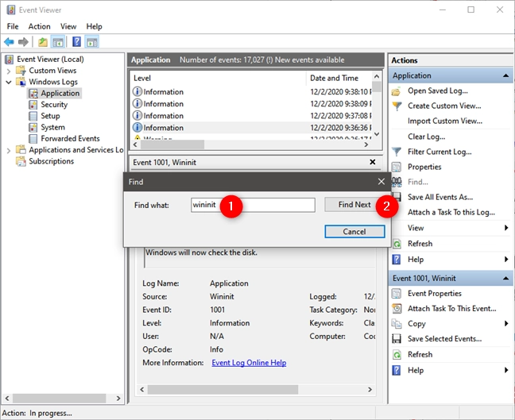Select Application log in tree
The width and height of the screenshot is (515, 420).
[x=60, y=93]
